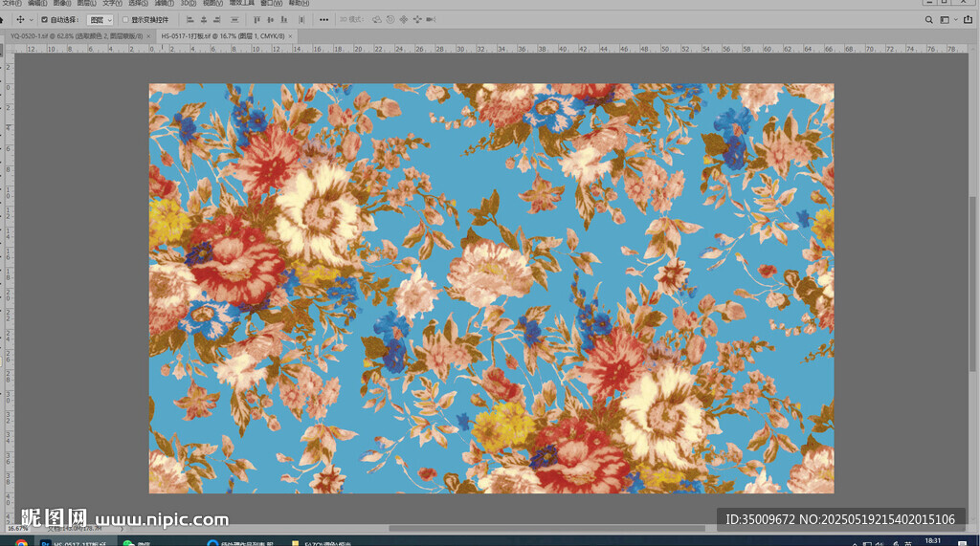Click align horizontal centers icon
Viewport: 980px width, 546px height.
204,19
